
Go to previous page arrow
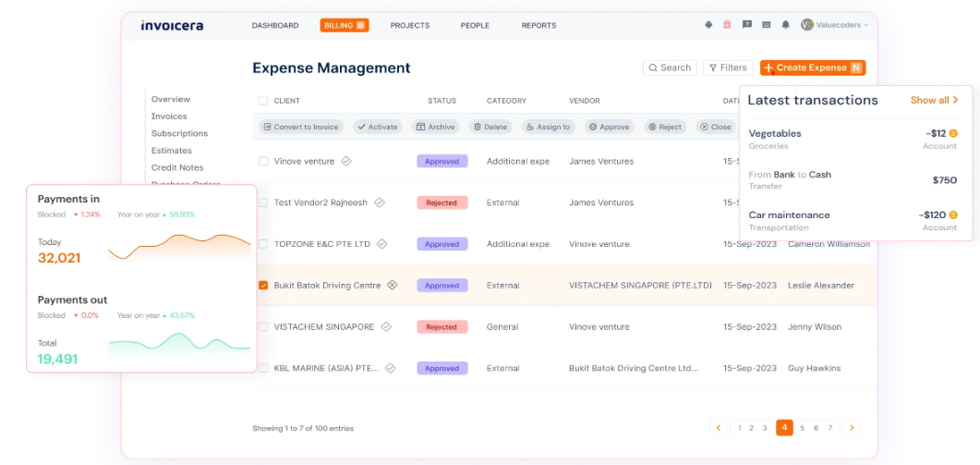tap(719, 428)
